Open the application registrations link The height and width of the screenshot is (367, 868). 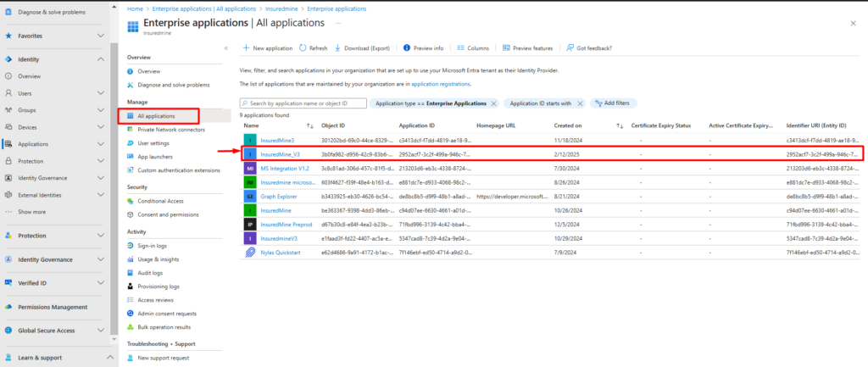tap(441, 84)
